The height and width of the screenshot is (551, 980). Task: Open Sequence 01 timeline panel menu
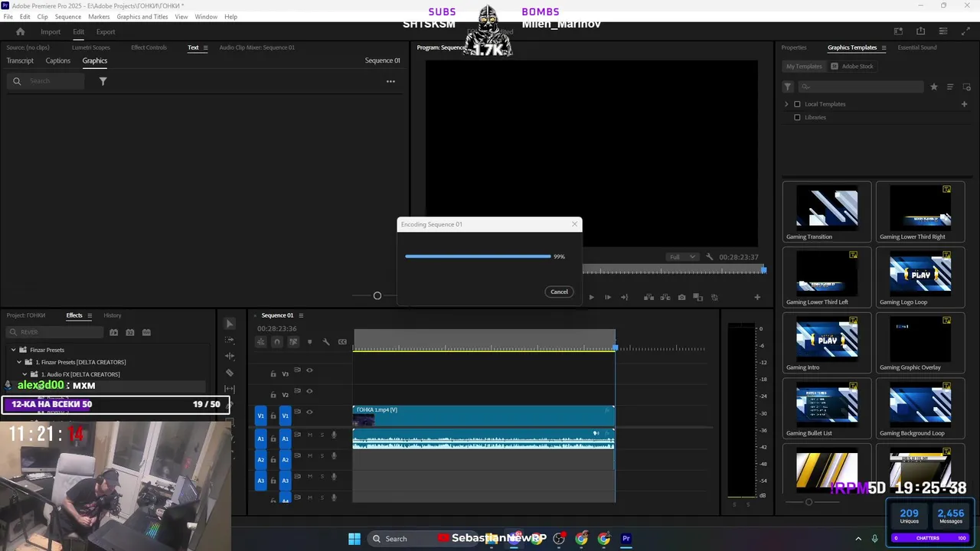point(301,315)
